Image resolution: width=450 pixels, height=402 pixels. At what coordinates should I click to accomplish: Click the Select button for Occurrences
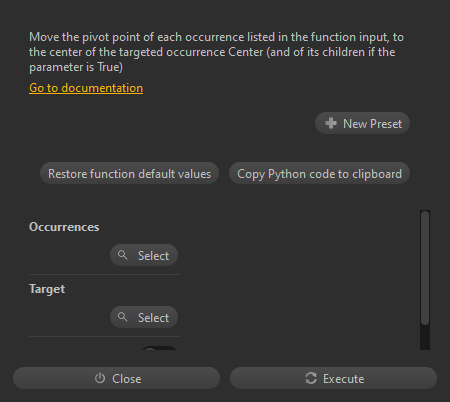point(144,255)
